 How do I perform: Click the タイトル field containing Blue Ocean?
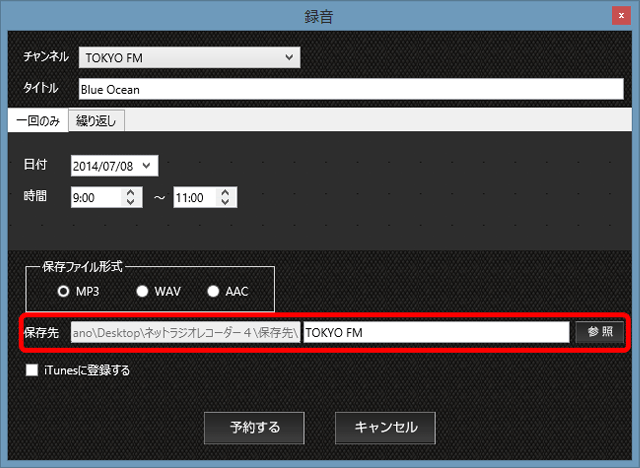[351, 89]
